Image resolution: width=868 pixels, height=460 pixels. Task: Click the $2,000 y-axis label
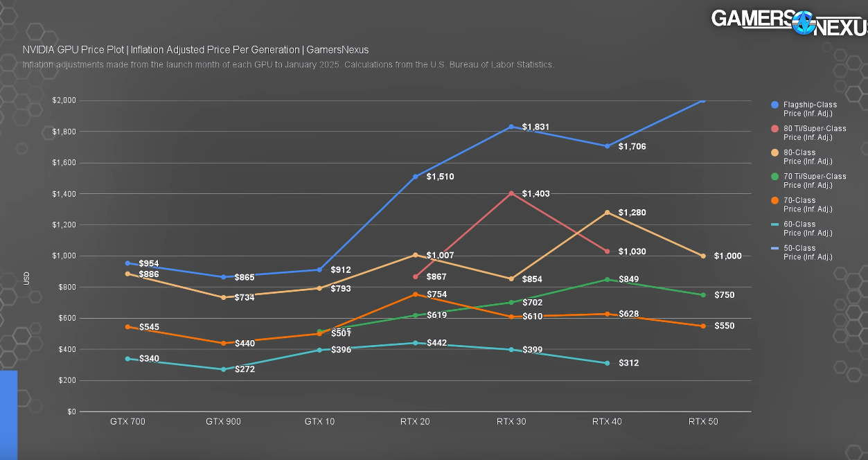click(x=64, y=100)
